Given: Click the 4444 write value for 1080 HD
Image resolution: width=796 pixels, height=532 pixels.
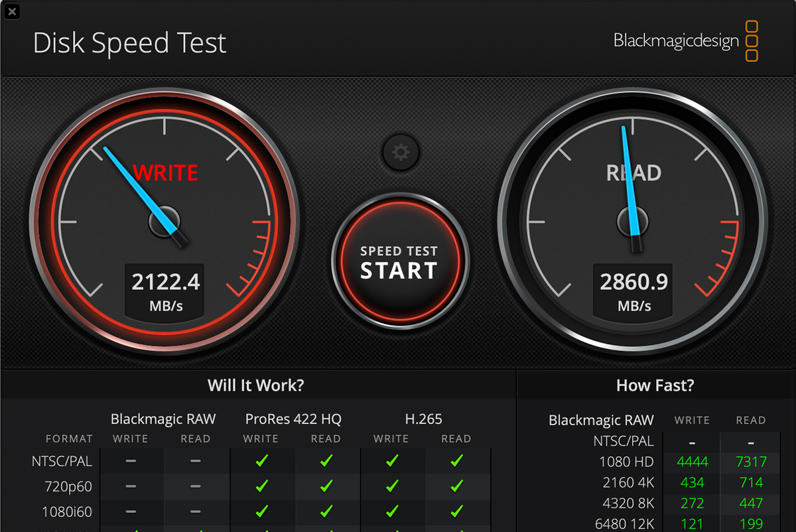Looking at the screenshot, I should tap(693, 462).
